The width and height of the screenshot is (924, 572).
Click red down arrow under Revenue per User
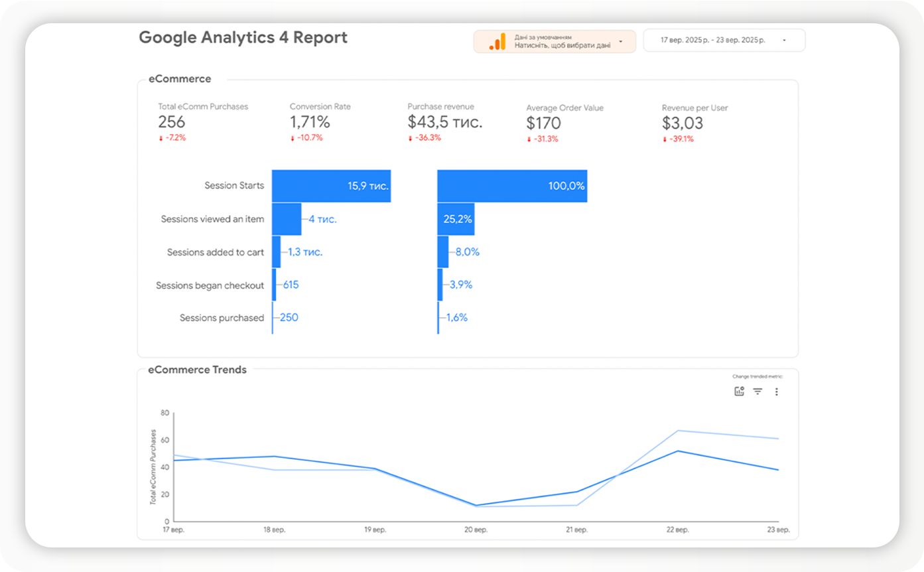pos(665,139)
